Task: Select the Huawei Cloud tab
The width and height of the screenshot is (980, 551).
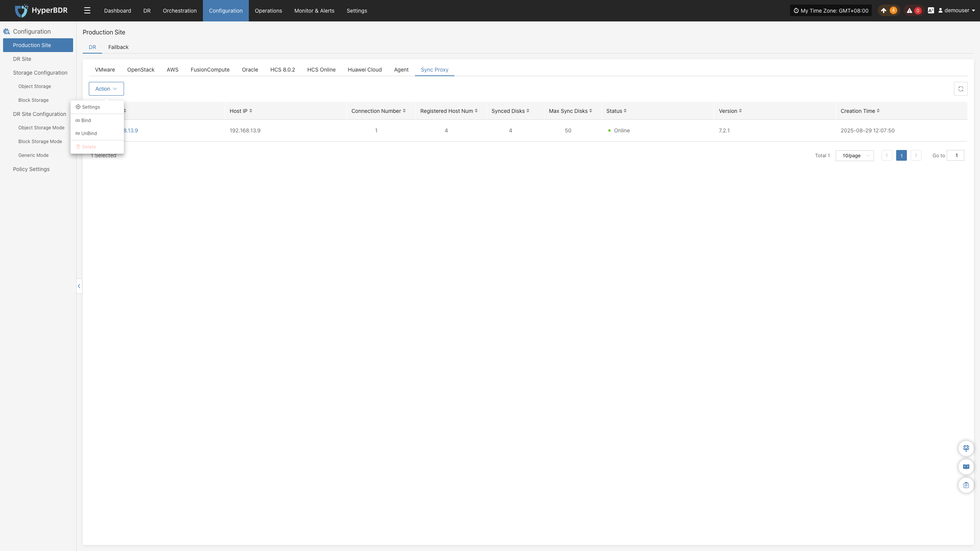Action: coord(365,70)
